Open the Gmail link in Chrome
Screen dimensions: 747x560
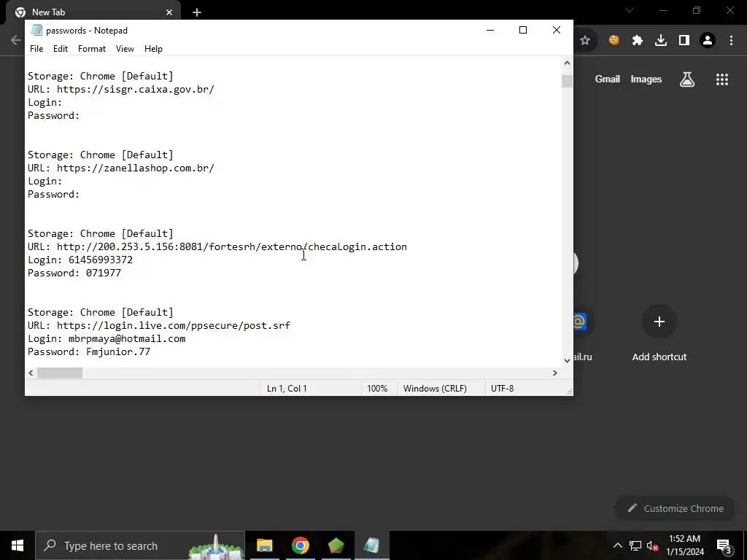click(x=608, y=79)
